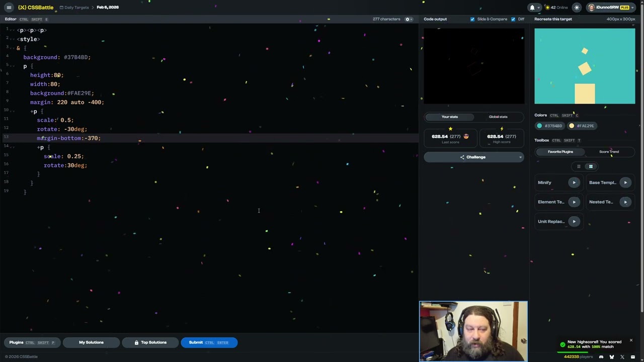
Task: Click the target image to recreate
Action: click(585, 66)
